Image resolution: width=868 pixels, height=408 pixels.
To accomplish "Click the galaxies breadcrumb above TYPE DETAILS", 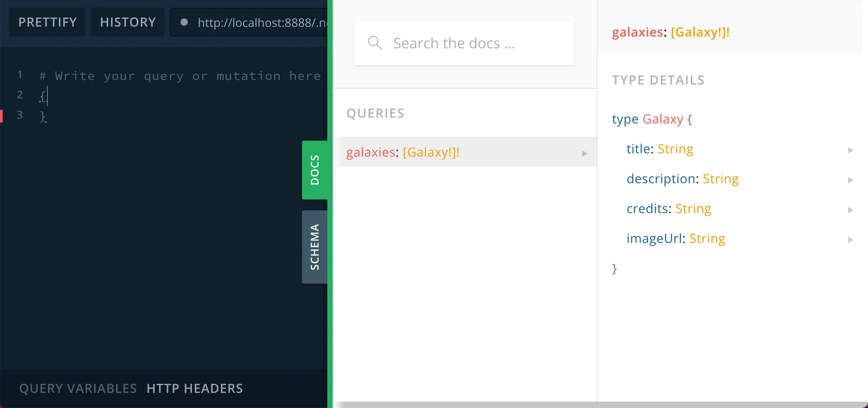I will [637, 32].
